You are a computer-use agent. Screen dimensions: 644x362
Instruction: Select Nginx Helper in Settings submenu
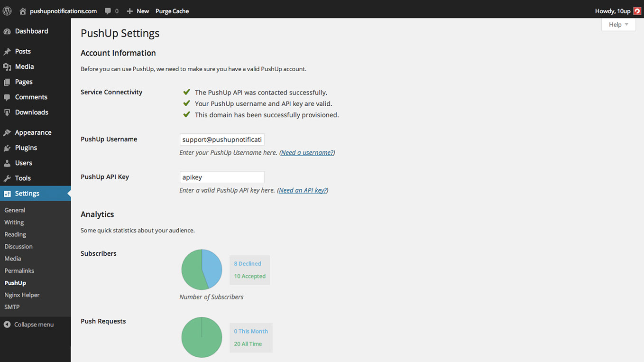tap(22, 295)
